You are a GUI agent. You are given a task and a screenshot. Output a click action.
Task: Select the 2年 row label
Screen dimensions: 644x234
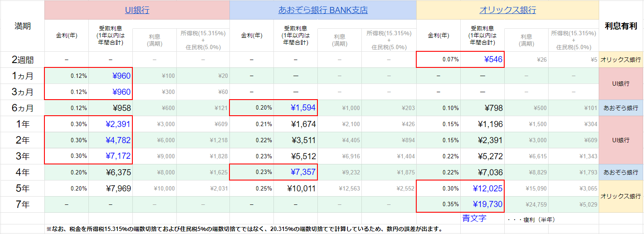click(23, 140)
